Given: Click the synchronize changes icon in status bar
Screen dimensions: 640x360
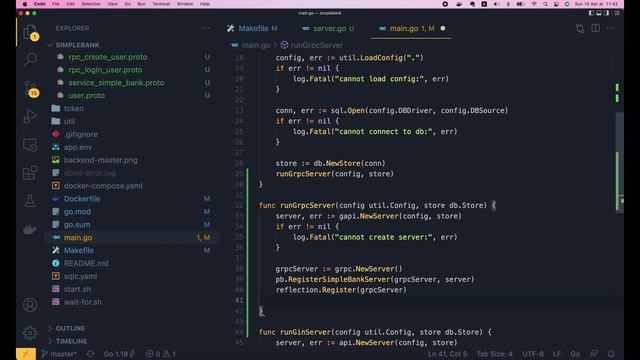Looking at the screenshot, I should tap(90, 354).
